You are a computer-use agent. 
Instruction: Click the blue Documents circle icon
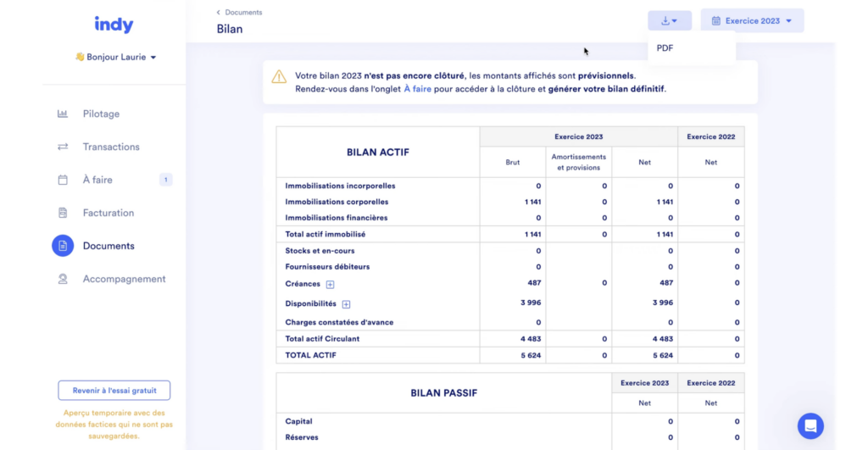click(63, 246)
